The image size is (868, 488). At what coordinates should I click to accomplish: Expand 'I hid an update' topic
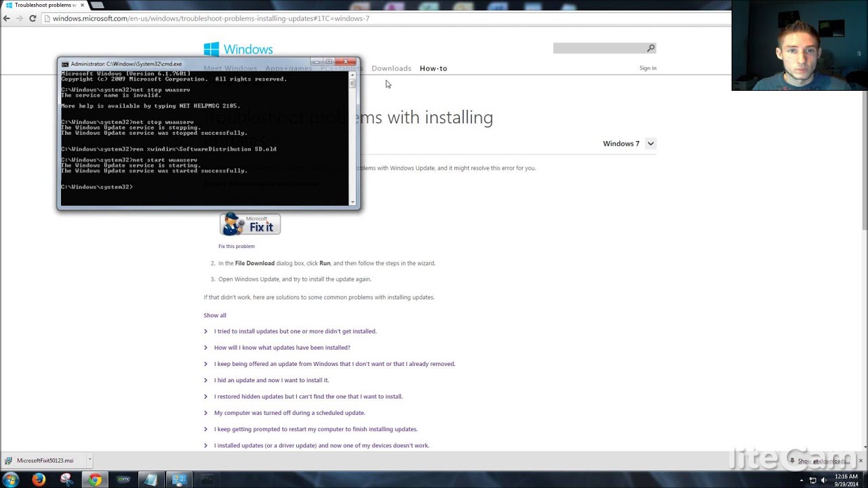[x=271, y=380]
